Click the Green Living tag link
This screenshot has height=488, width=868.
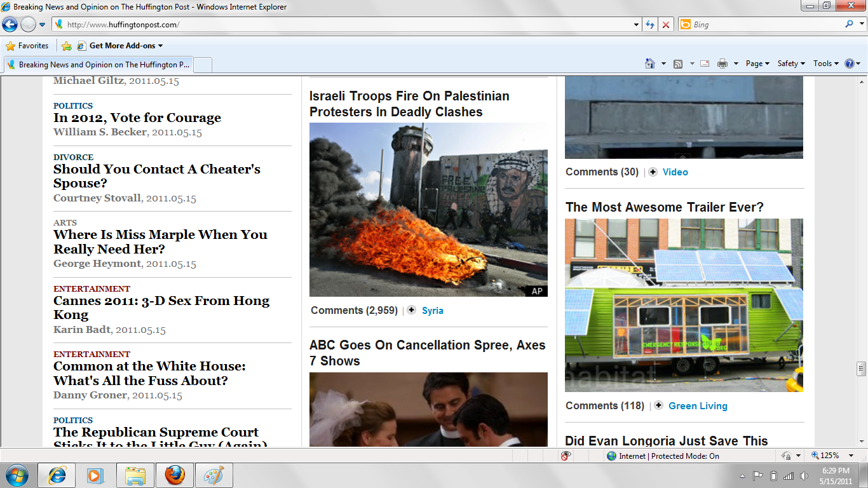coord(698,406)
